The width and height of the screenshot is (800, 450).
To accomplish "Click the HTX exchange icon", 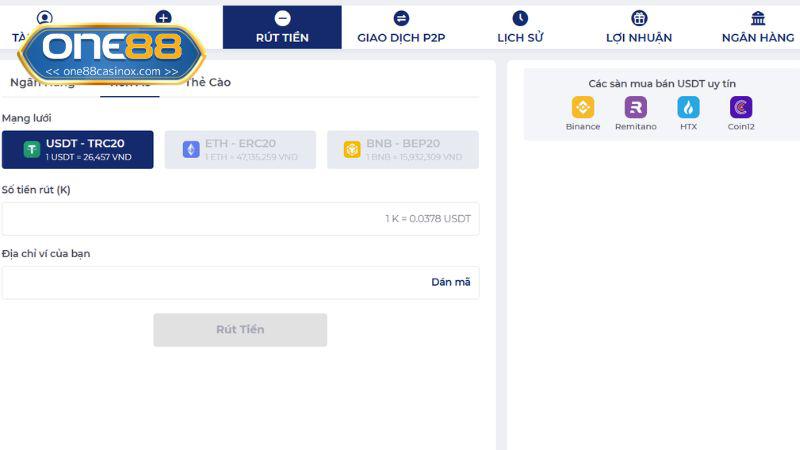I will point(688,108).
